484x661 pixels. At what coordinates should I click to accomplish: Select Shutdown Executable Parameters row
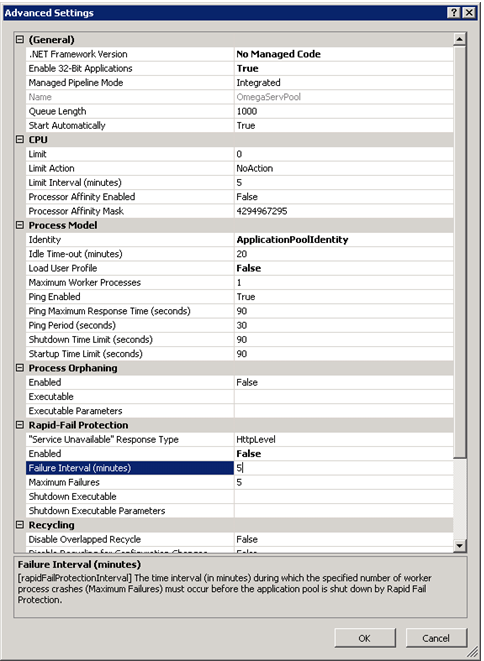[239, 511]
